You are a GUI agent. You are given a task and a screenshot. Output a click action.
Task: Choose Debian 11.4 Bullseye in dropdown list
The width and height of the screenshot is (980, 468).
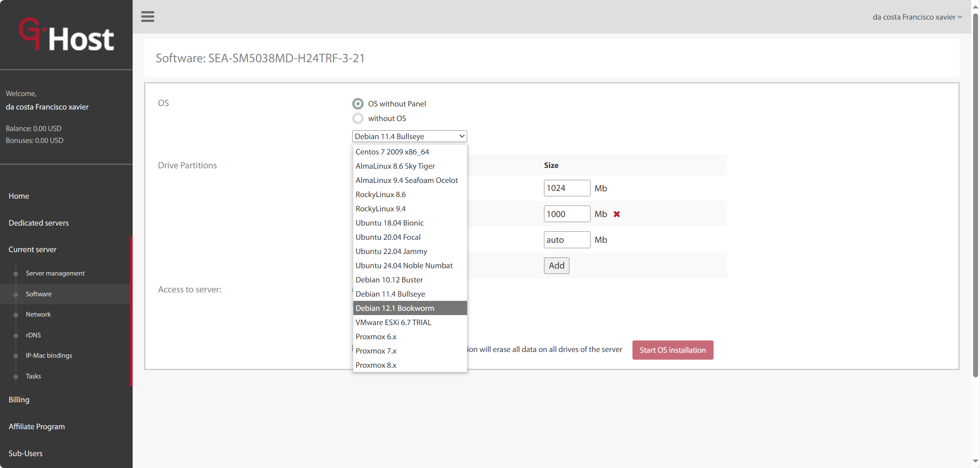410,294
